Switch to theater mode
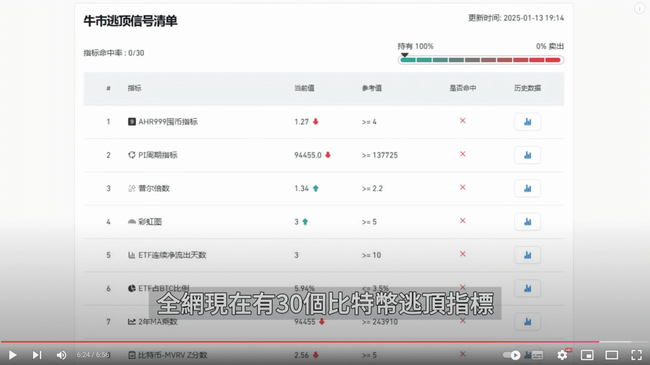Image resolution: width=650 pixels, height=365 pixels. 612,355
